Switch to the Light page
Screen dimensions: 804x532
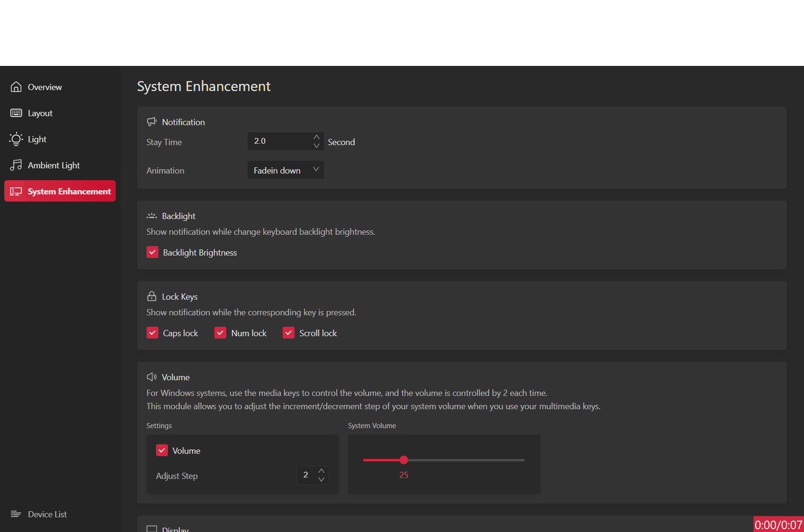coord(60,139)
